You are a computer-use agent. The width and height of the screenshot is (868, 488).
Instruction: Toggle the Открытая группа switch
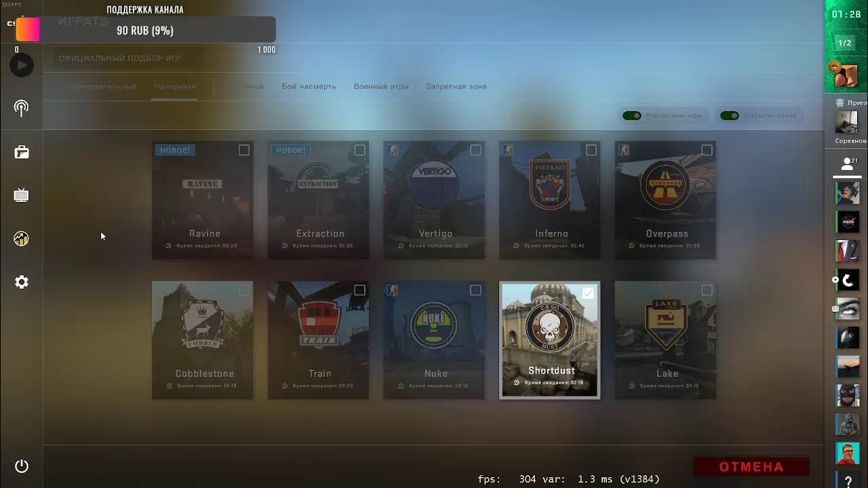pos(730,116)
